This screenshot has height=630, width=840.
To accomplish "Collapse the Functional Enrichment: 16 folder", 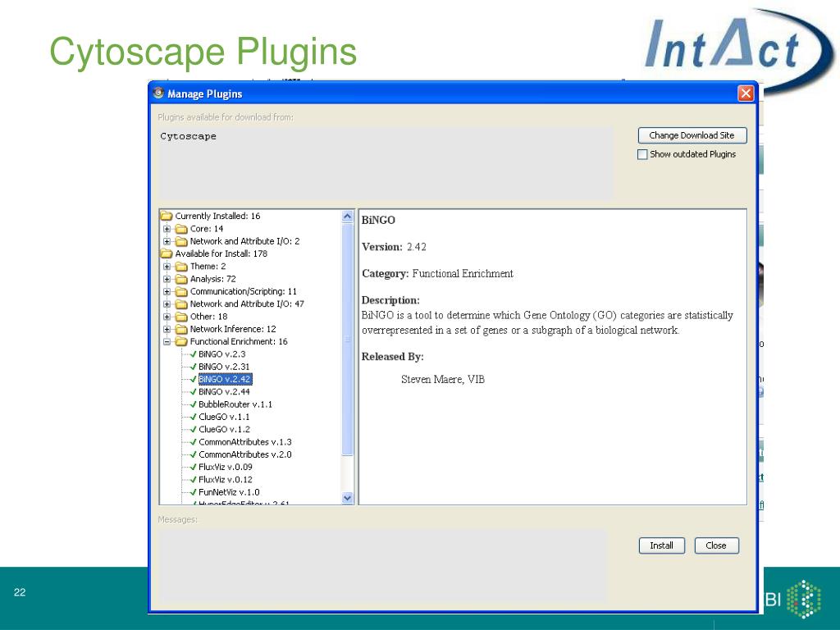I will click(167, 342).
